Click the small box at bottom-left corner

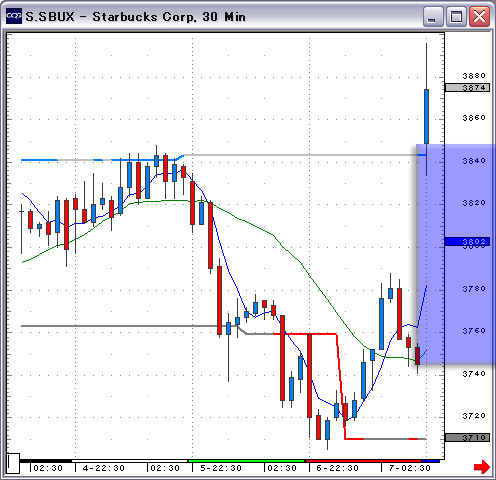[14, 463]
